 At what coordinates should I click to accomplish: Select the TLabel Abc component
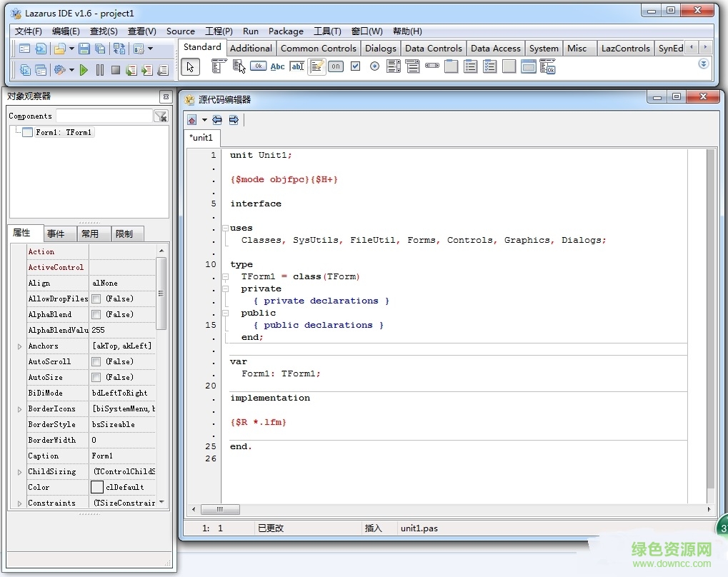click(x=277, y=66)
